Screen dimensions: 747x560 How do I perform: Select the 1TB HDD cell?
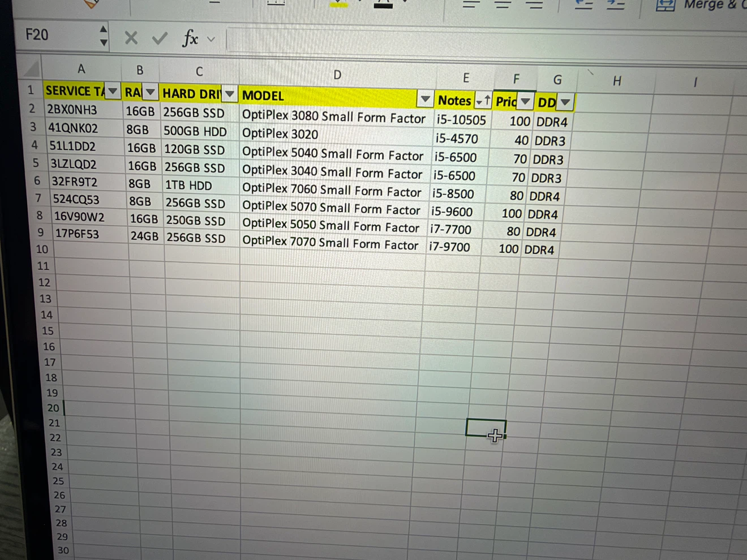(x=201, y=186)
